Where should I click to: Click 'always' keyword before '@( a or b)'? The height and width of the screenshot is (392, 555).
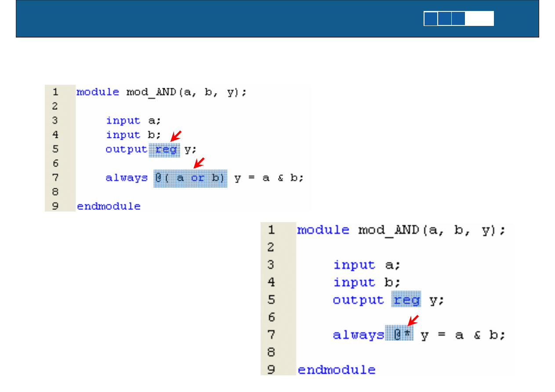coord(127,178)
